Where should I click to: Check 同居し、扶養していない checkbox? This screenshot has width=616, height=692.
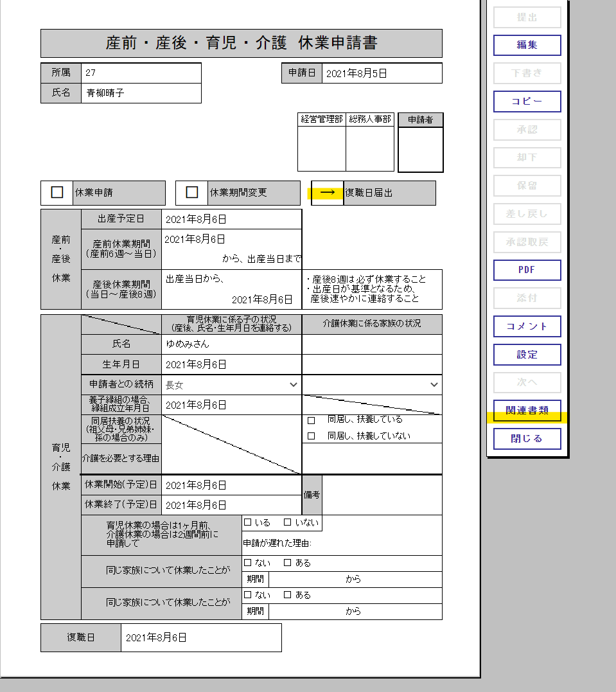(312, 436)
